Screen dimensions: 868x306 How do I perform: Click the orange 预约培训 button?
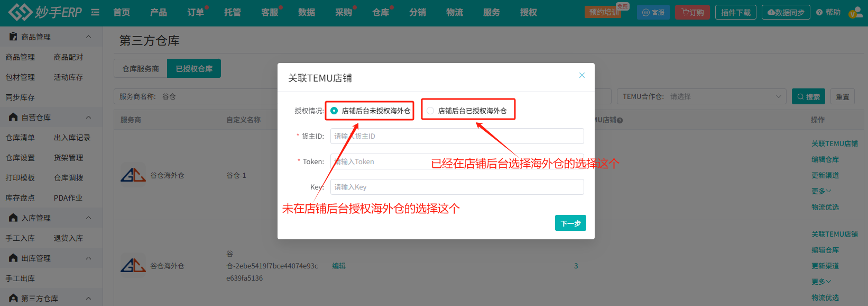pos(603,12)
